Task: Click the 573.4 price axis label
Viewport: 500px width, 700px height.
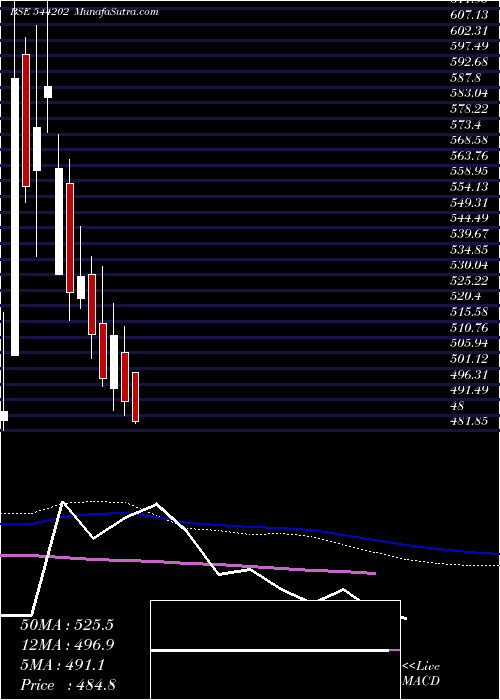Action: click(466, 125)
